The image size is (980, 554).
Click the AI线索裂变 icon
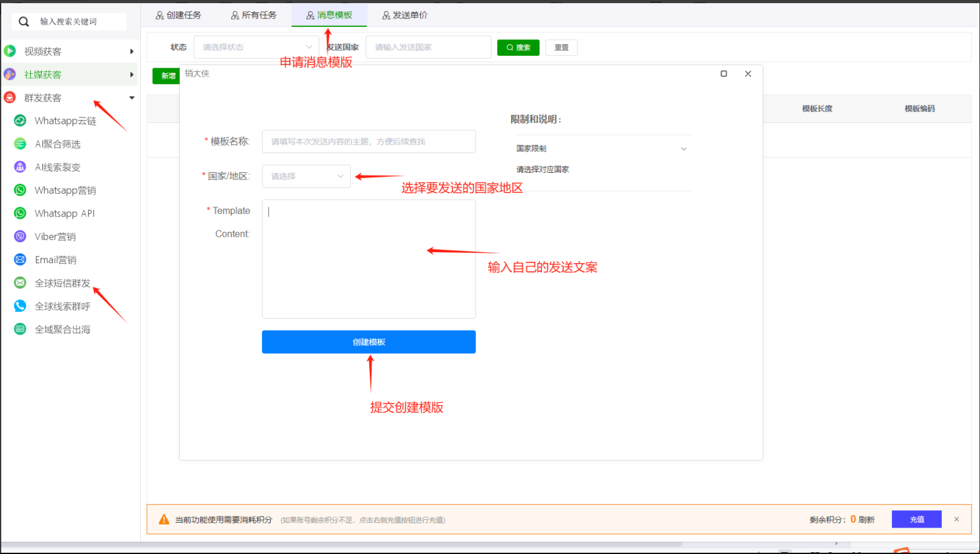(x=20, y=167)
